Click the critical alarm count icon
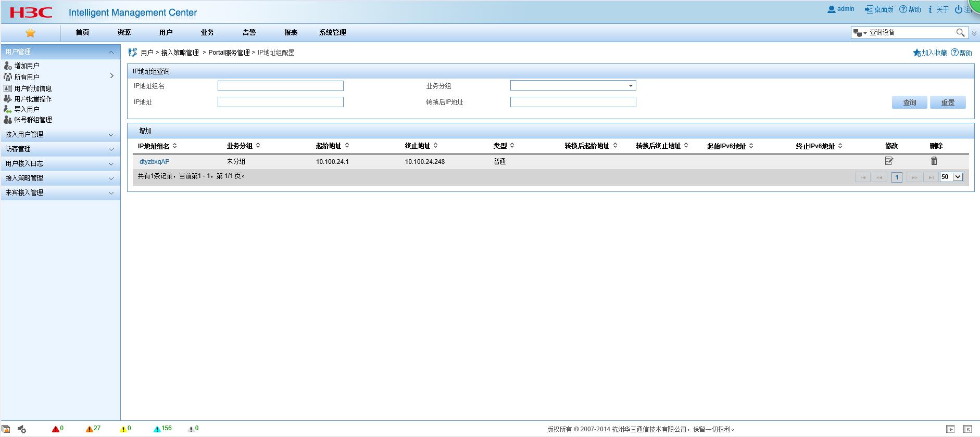The width and height of the screenshot is (980, 437). 55,429
